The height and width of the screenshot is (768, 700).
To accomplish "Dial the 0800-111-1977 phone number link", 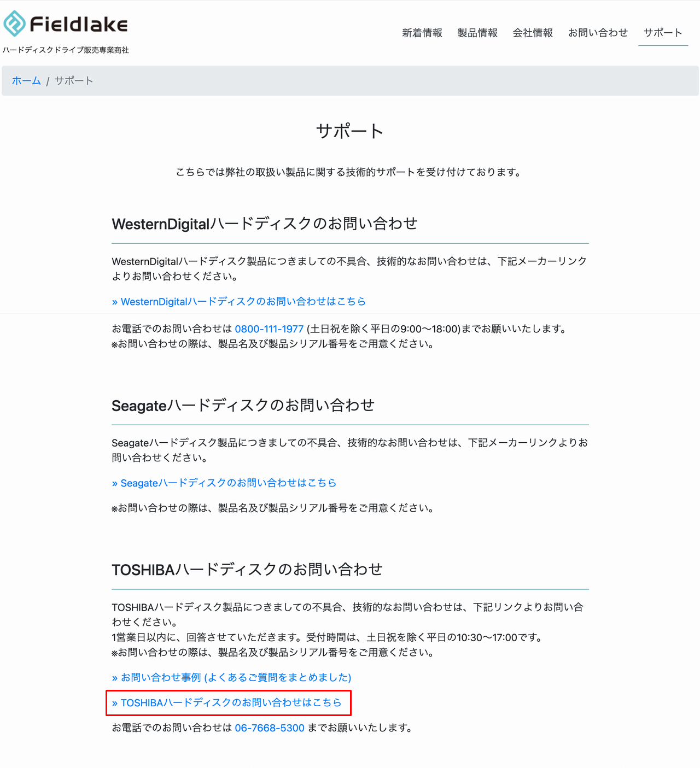I will [x=269, y=329].
